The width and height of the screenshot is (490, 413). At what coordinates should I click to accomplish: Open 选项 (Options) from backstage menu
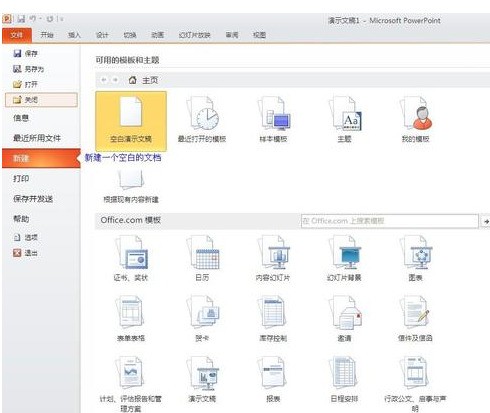26,237
